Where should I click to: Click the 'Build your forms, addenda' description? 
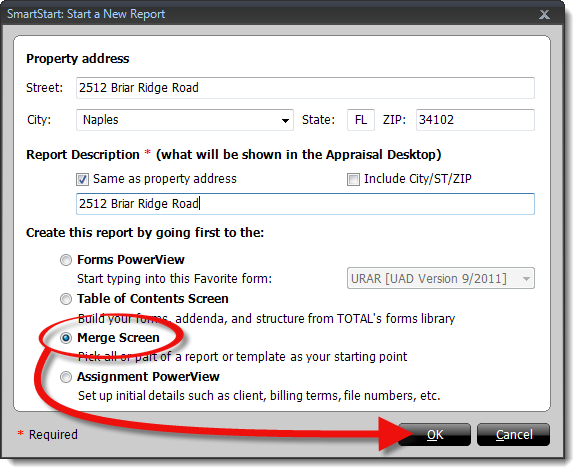click(266, 319)
